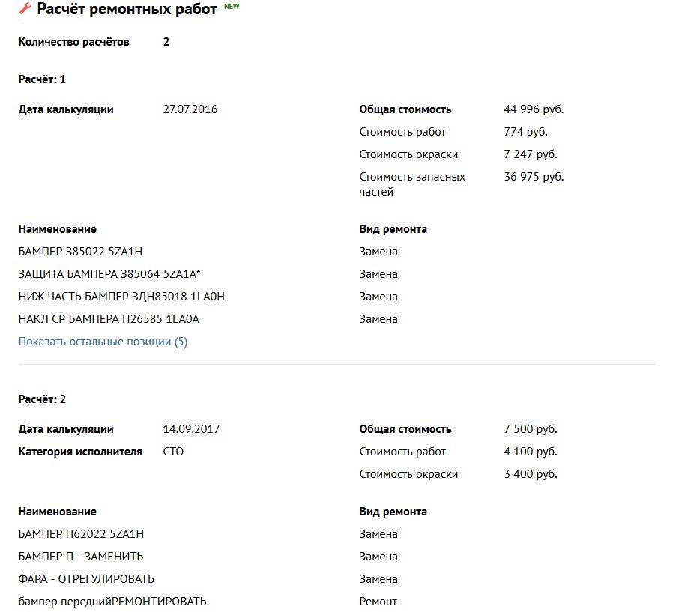
Task: Click total cost value 44 996 руб.
Action: tap(534, 109)
